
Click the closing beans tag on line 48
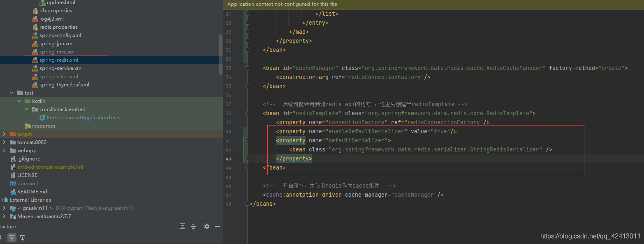click(x=263, y=204)
